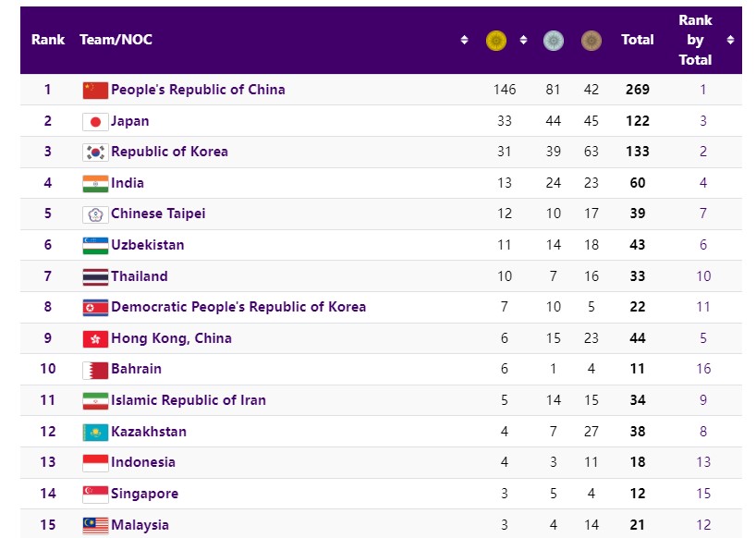Click Thailand's total medals 33

(x=638, y=276)
